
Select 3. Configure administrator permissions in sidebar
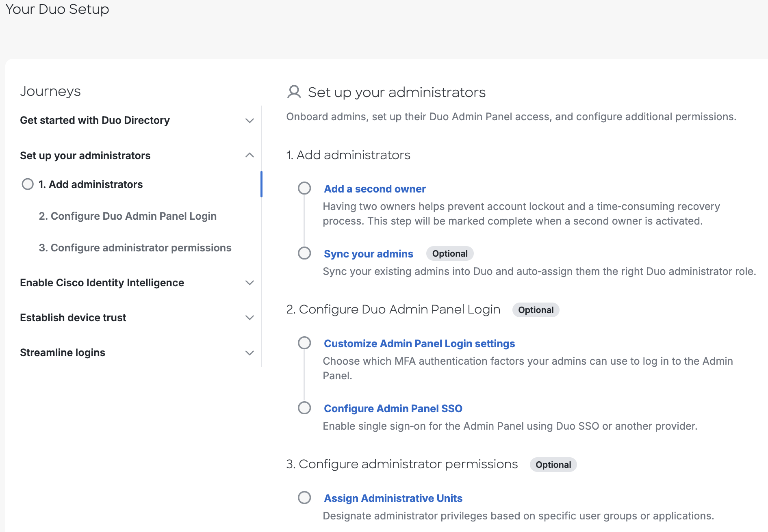click(135, 247)
